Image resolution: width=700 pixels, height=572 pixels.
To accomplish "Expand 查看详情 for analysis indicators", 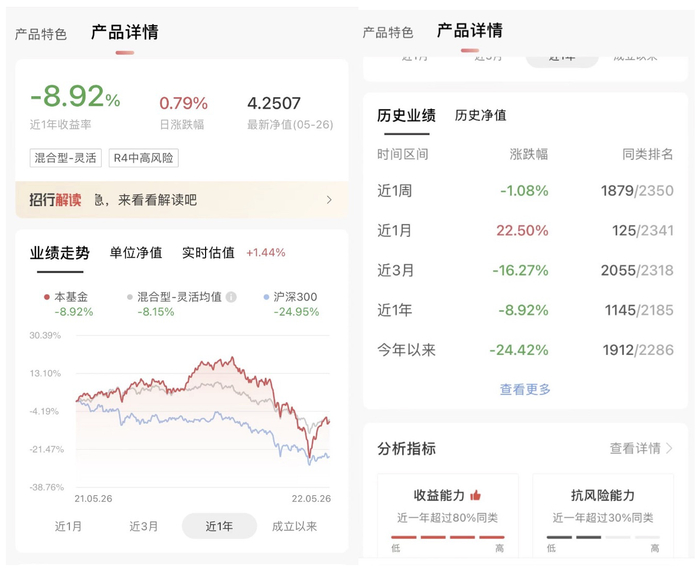I will (x=641, y=449).
